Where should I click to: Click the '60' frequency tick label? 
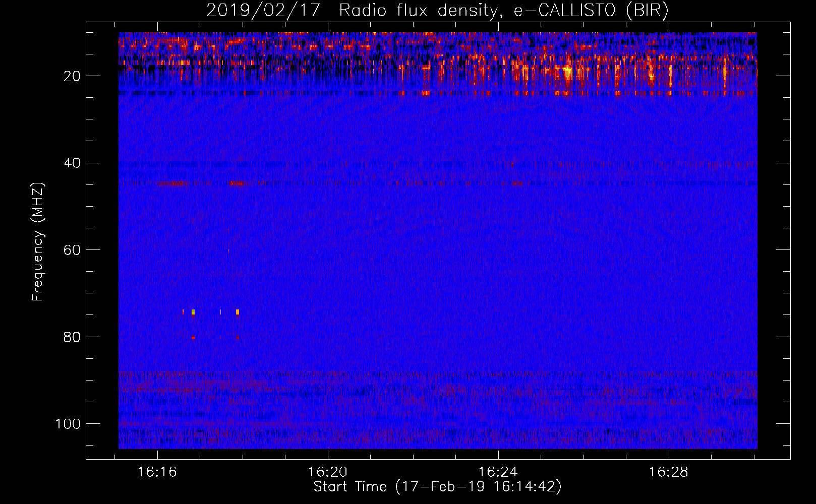73,250
